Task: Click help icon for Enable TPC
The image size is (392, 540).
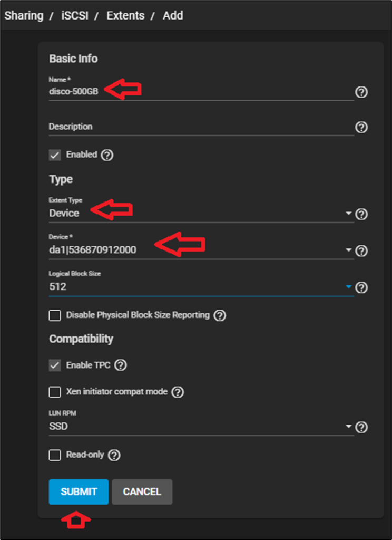Action: (x=121, y=365)
